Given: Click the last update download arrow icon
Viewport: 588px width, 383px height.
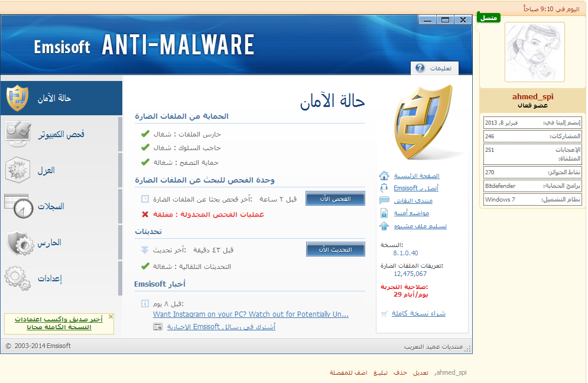Looking at the screenshot, I should (x=145, y=250).
